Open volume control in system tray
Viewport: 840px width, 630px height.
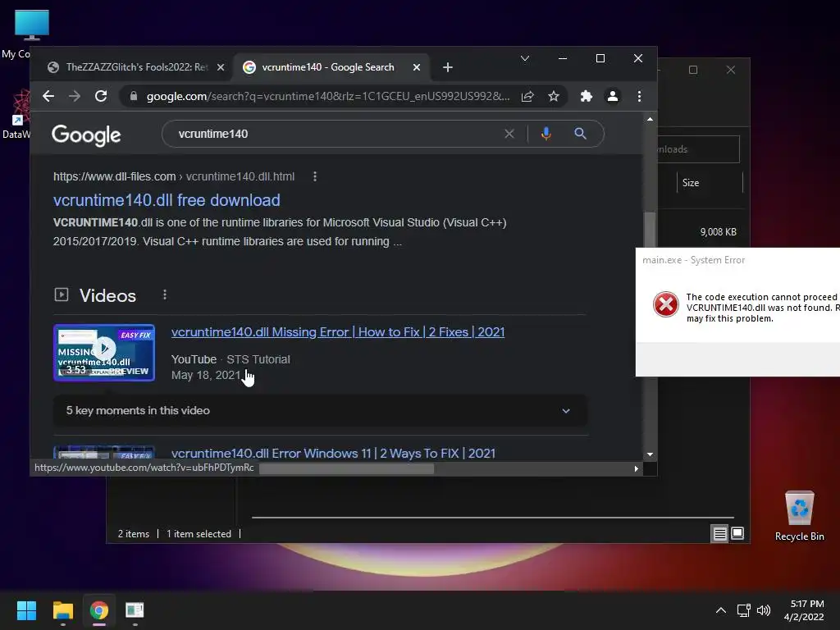tap(764, 610)
